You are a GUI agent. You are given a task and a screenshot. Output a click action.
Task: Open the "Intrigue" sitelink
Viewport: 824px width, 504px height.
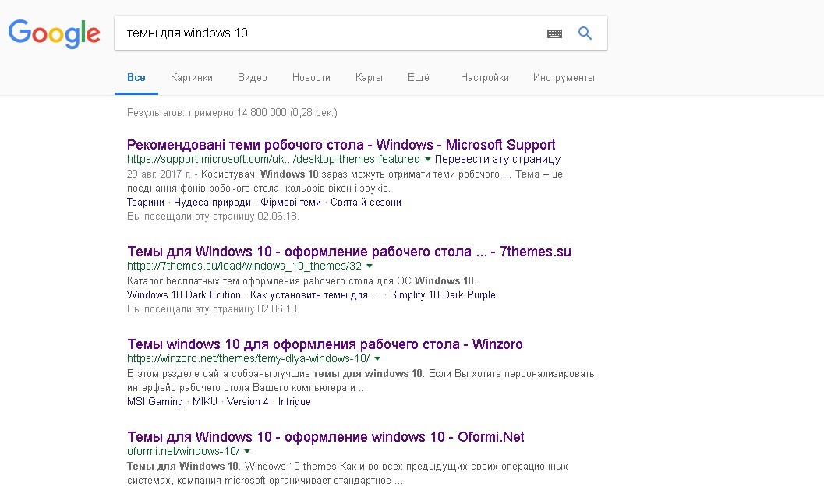295,402
